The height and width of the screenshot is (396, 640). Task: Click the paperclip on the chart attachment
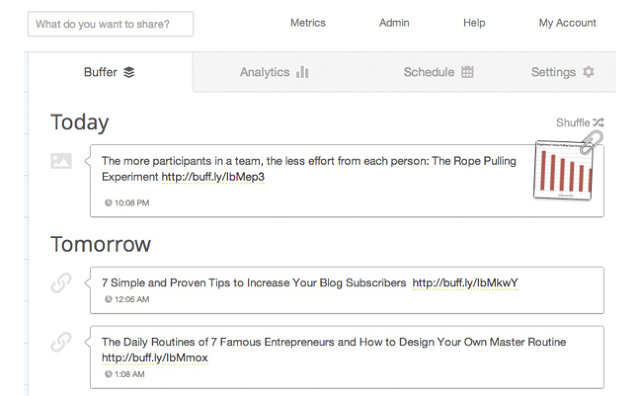[x=591, y=142]
